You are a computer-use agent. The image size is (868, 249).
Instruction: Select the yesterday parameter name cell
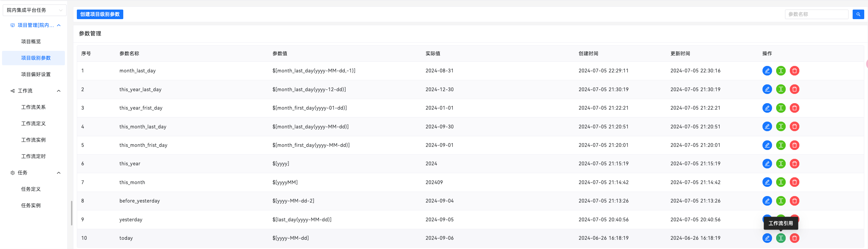click(x=131, y=220)
